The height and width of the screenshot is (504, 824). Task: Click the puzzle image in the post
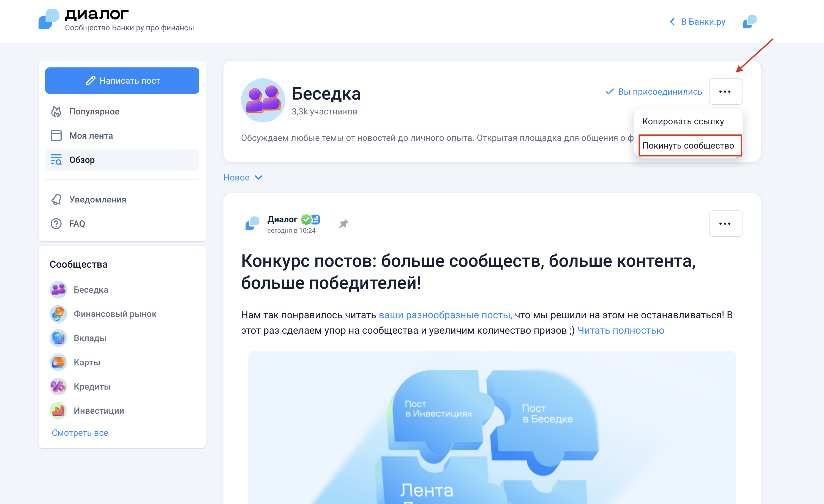(492, 428)
